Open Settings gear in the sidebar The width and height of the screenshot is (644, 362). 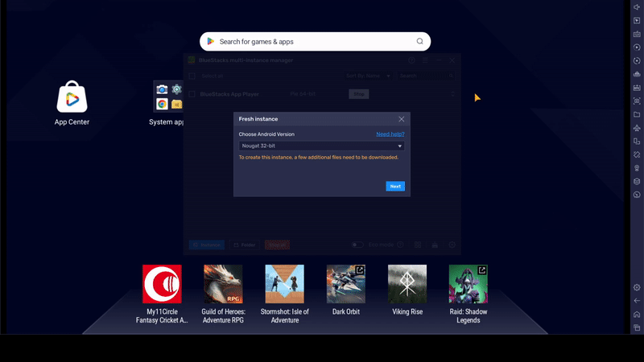pyautogui.click(x=637, y=288)
